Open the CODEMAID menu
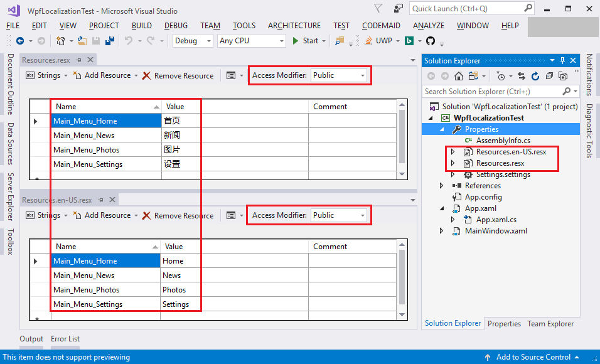 [x=381, y=26]
